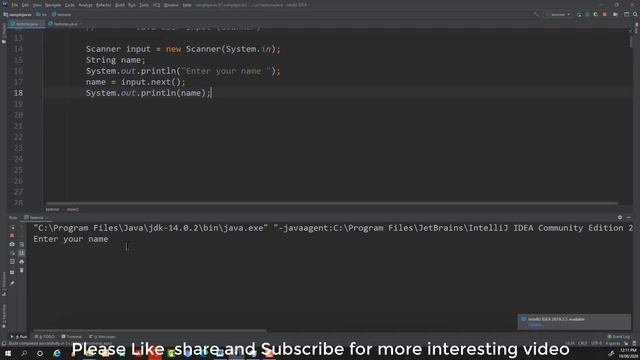Click the project name breadcrumb in navigation bar
Screen dimensions: 640x360
coord(17,15)
